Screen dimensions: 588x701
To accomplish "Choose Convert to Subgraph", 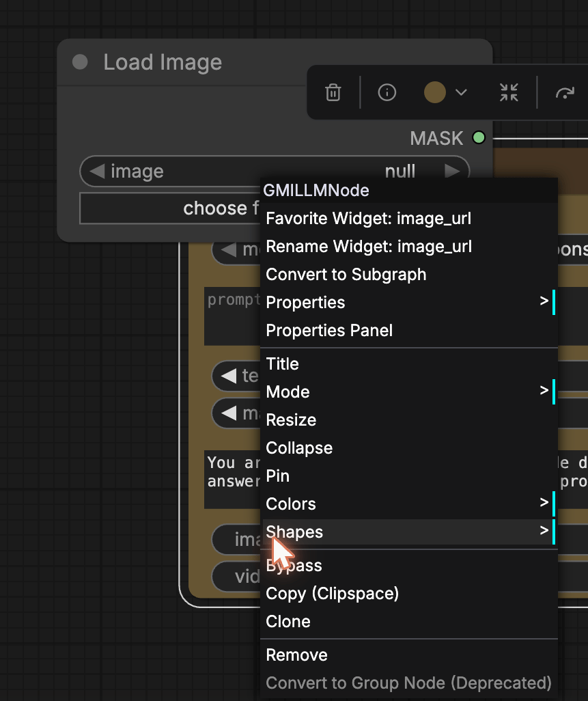I will pyautogui.click(x=409, y=275).
